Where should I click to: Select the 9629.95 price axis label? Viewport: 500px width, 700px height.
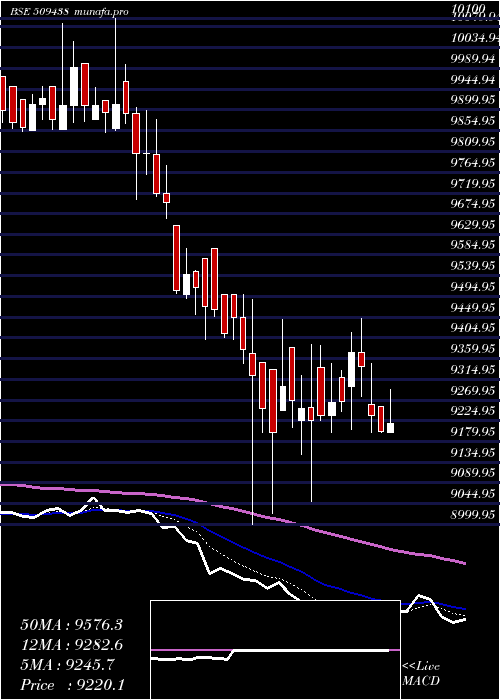click(473, 225)
